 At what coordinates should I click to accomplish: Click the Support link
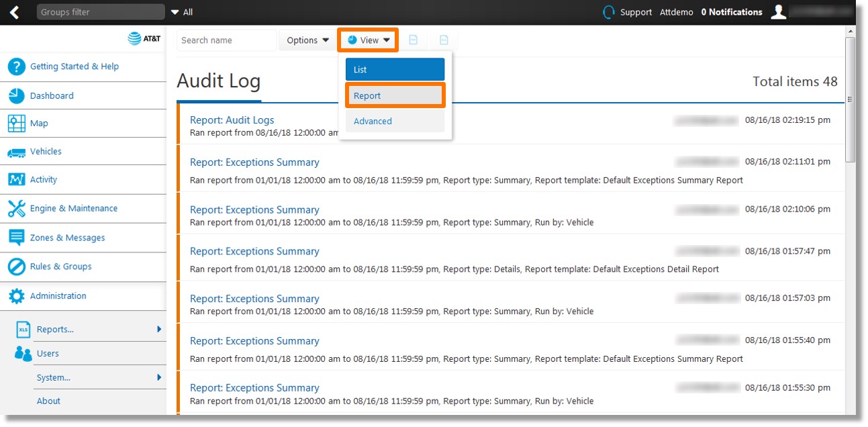[x=636, y=12]
